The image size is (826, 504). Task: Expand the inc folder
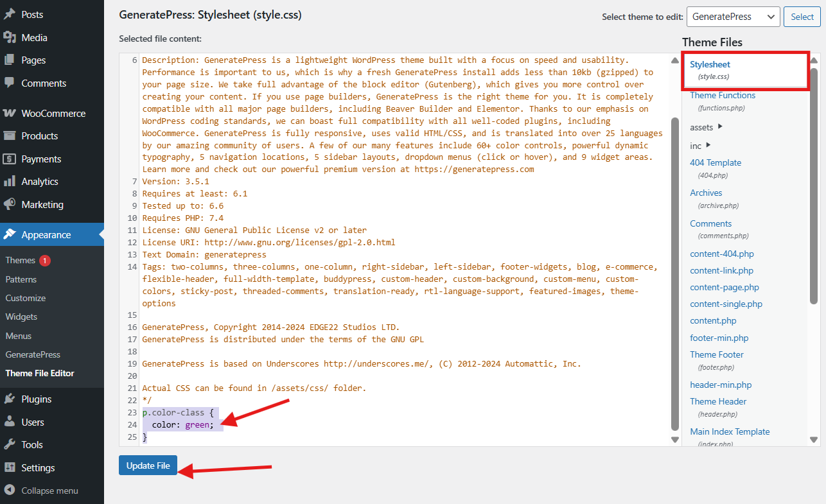pyautogui.click(x=700, y=146)
